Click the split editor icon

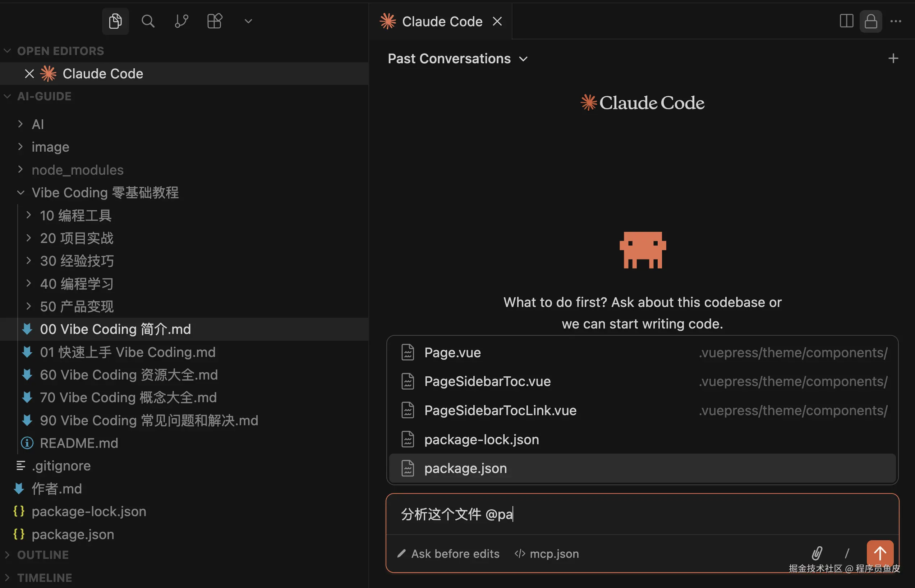click(x=846, y=21)
